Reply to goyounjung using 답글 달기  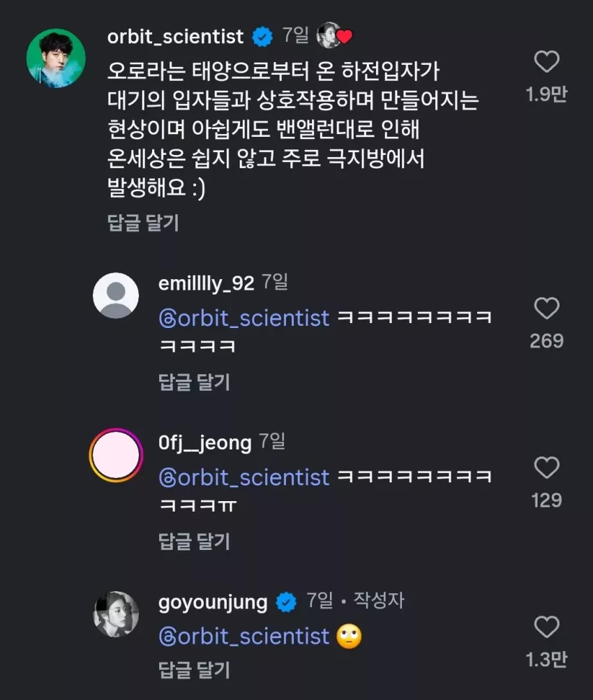[x=194, y=670]
